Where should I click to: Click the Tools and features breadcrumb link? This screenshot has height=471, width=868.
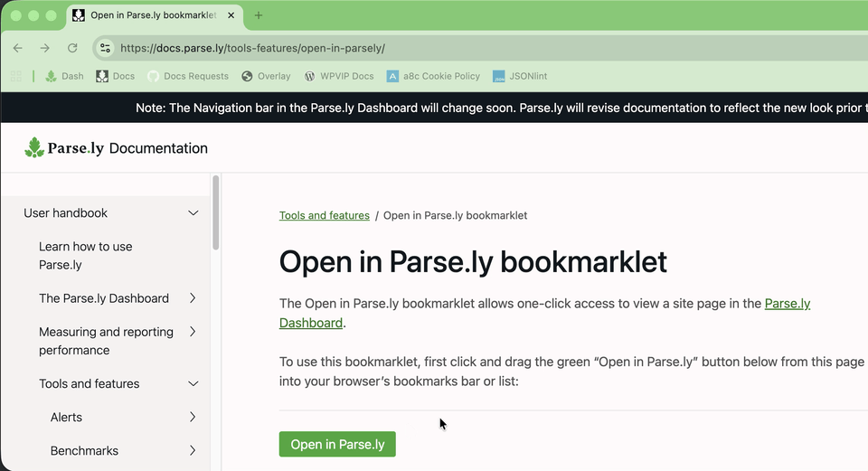tap(324, 215)
